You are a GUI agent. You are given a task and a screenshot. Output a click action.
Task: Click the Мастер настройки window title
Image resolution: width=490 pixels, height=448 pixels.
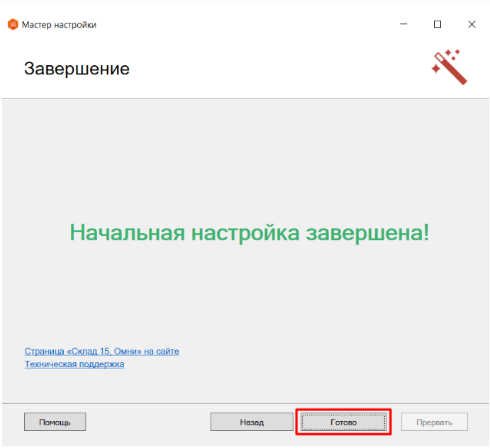(x=59, y=25)
